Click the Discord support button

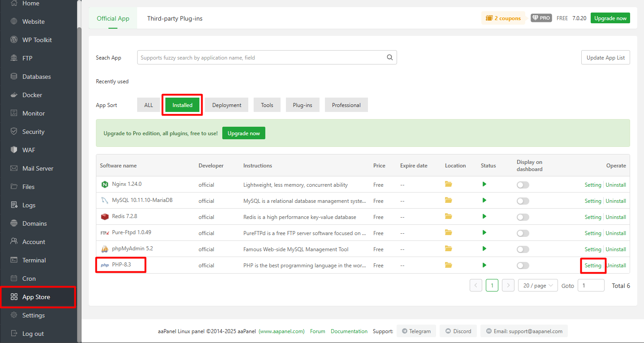click(458, 331)
